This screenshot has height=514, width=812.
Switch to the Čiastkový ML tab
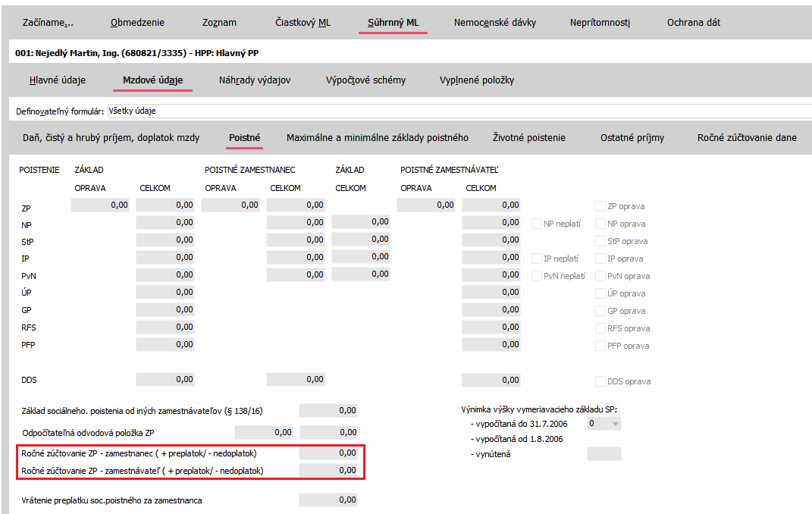pyautogui.click(x=303, y=23)
